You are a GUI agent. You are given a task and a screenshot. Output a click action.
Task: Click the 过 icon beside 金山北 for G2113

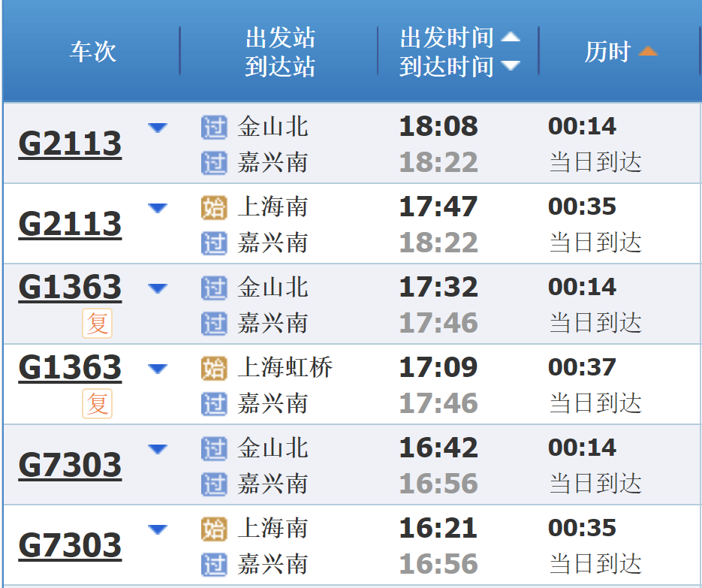click(x=214, y=127)
